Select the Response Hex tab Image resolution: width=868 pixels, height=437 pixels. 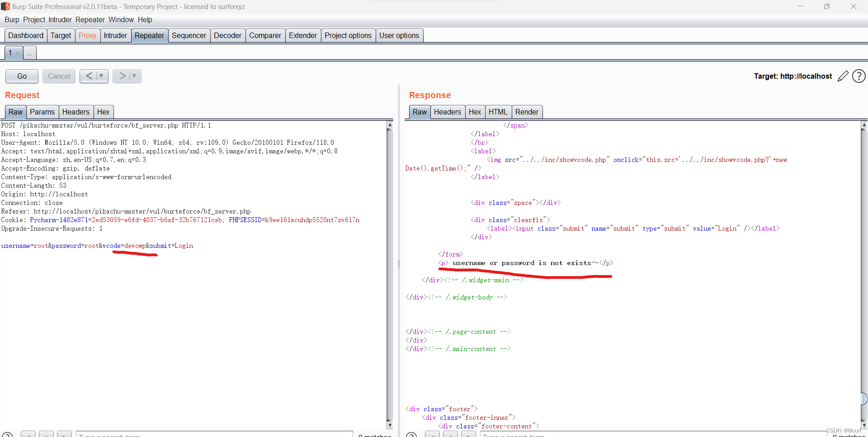(475, 112)
